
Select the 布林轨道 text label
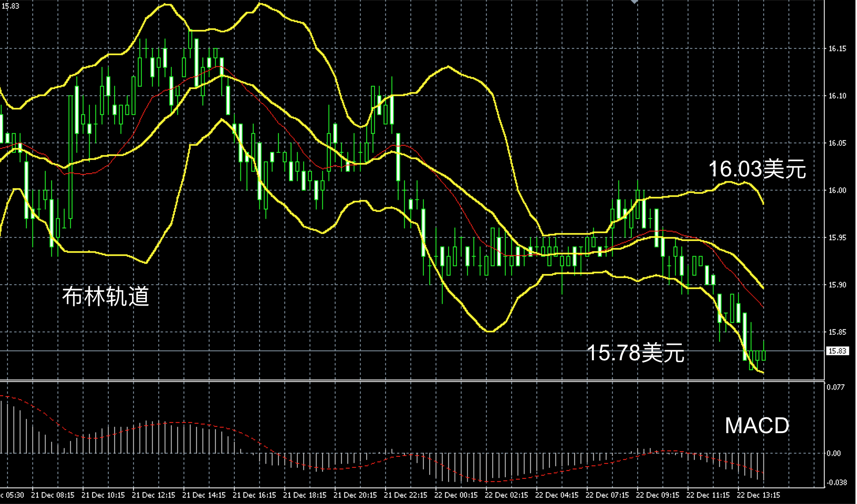click(106, 296)
